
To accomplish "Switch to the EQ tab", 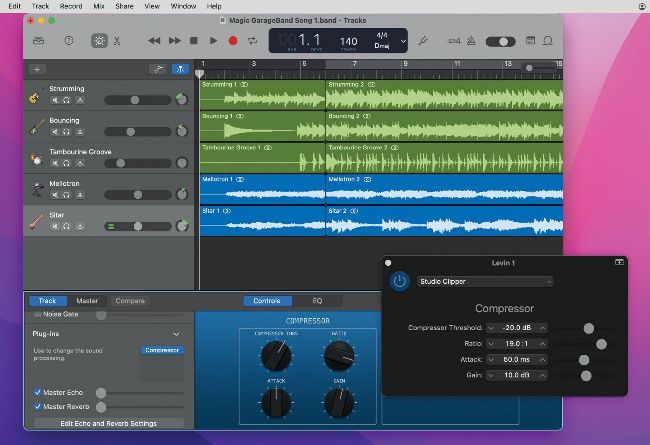I will [318, 300].
